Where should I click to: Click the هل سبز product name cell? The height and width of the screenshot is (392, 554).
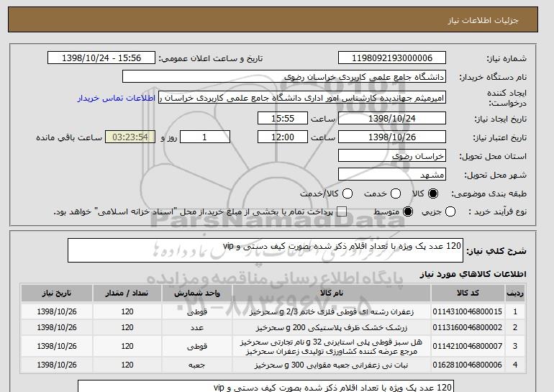pyautogui.click(x=332, y=347)
